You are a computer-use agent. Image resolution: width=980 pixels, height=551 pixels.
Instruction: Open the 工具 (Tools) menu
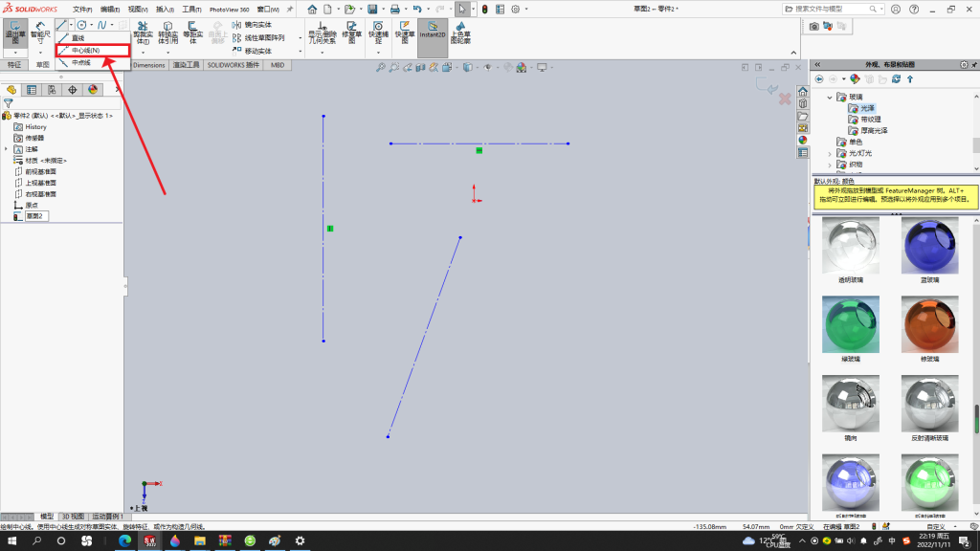(x=191, y=10)
